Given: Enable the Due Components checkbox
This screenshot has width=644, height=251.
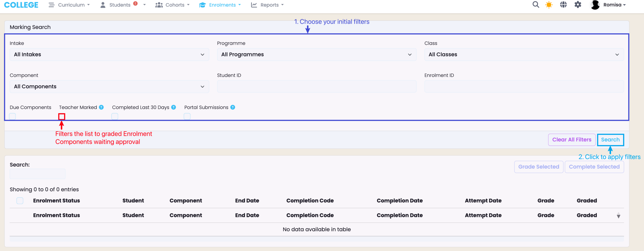Looking at the screenshot, I should (12, 116).
